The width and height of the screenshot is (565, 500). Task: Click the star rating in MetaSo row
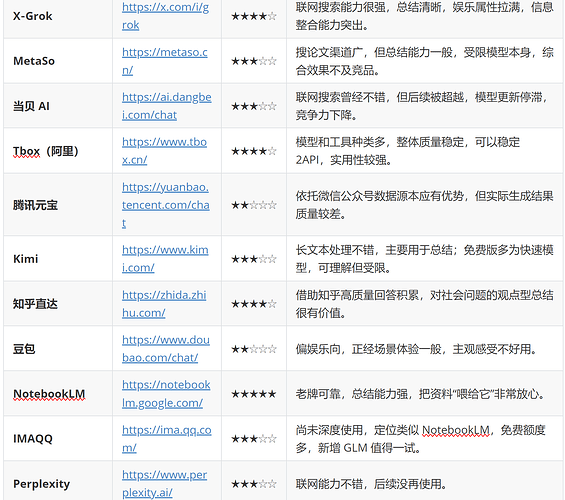pos(254,61)
